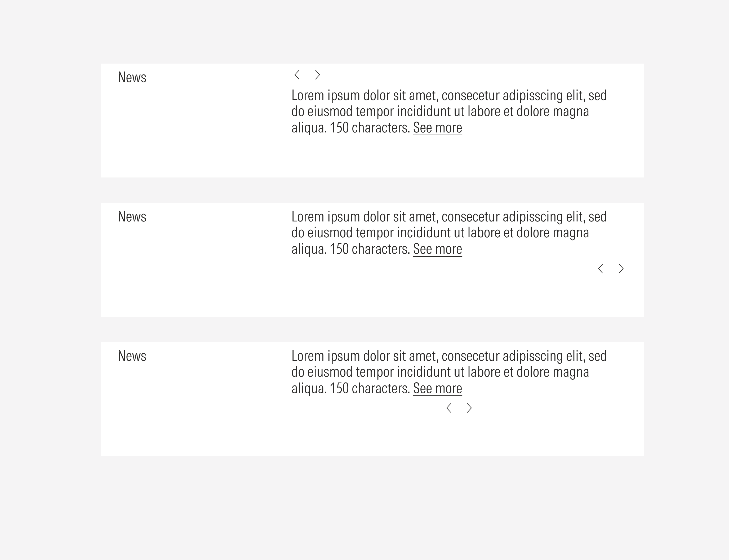Click the 'News' heading of first card
Image resolution: width=729 pixels, height=560 pixels.
pos(132,77)
